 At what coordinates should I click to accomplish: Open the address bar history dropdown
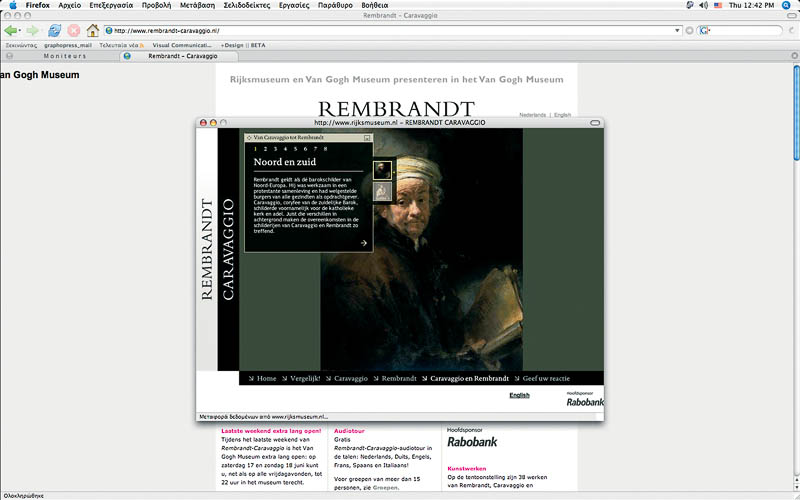click(x=677, y=31)
